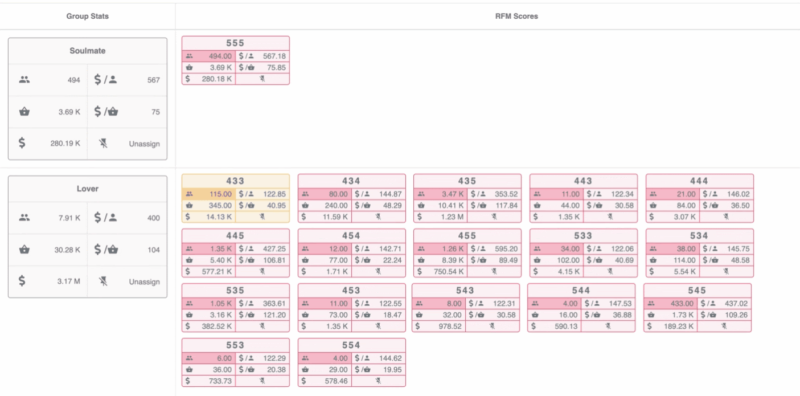Click the basket icon in Lover panel
Image resolution: width=800 pixels, height=396 pixels.
click(24, 250)
